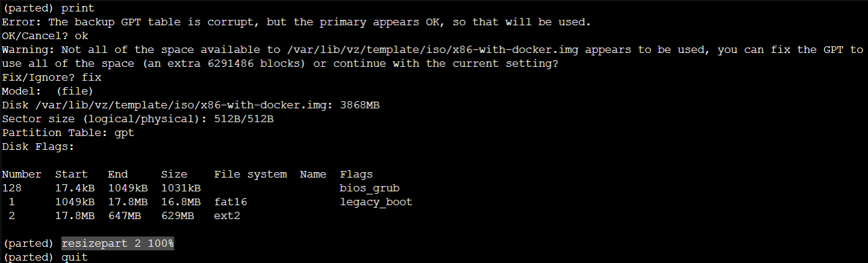Click the legacy_boot flag text
This screenshot has width=868, height=263.
(x=376, y=202)
